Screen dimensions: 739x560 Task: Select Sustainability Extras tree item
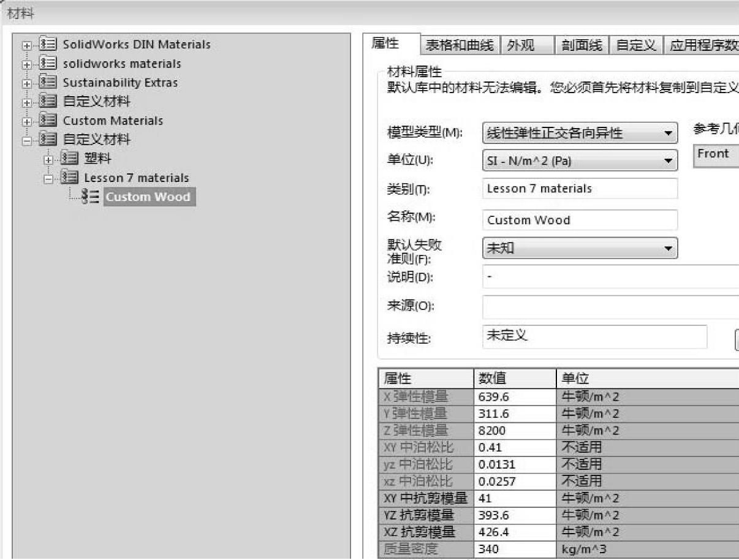point(120,83)
